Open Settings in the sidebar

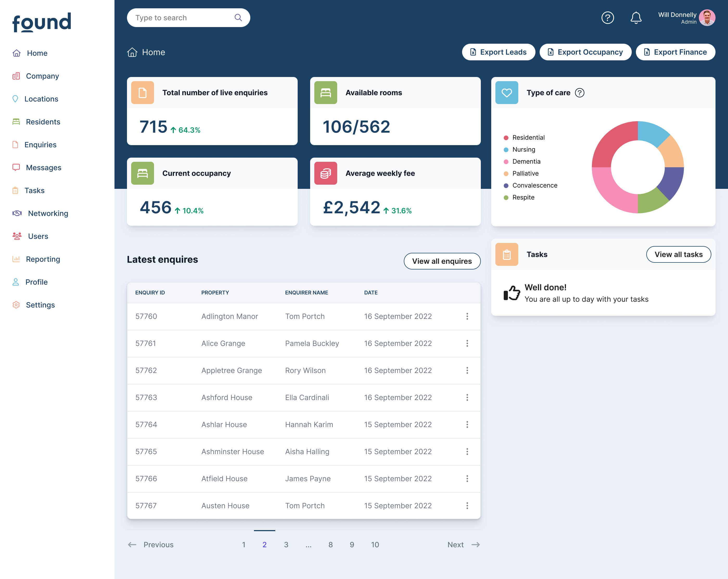tap(34, 305)
